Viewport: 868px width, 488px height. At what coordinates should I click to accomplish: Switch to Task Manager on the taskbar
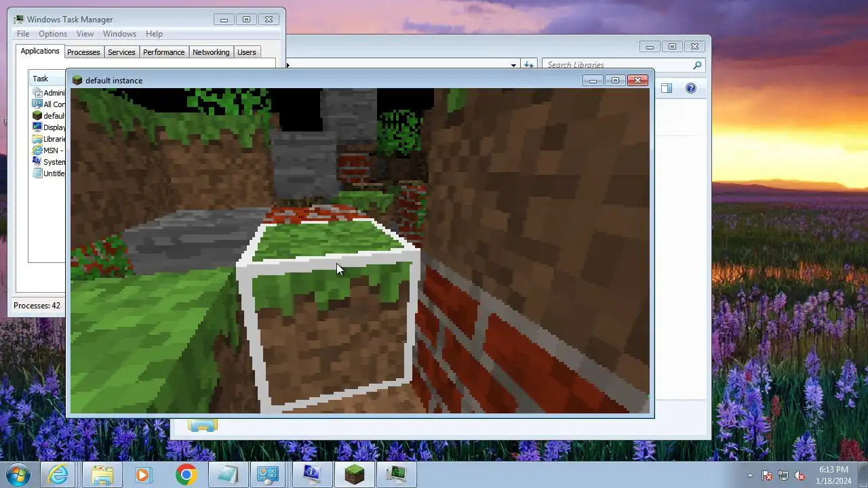coord(397,474)
